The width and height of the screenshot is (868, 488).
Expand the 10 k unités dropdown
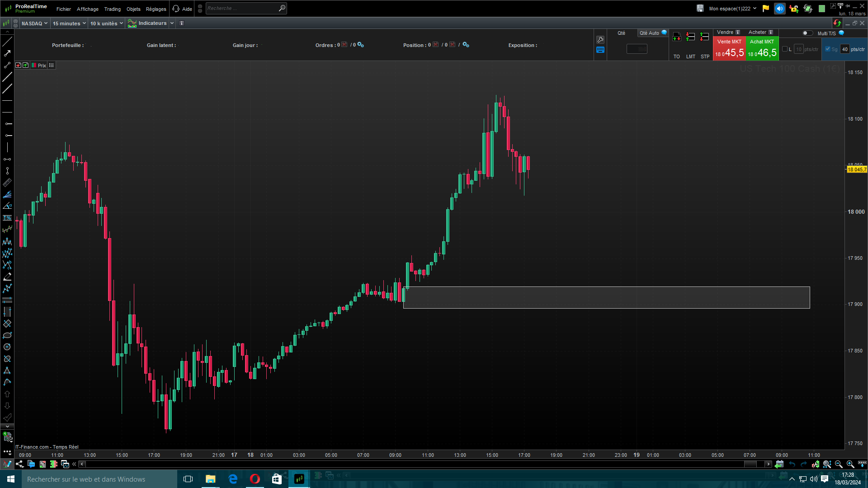(107, 23)
